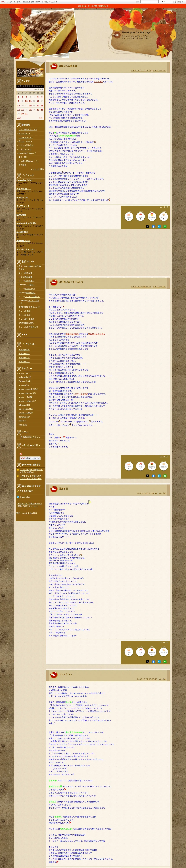Open category arashi concerts

(26, 389)
